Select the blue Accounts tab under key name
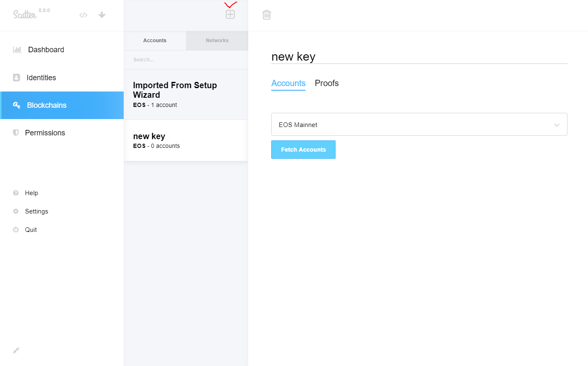The height and width of the screenshot is (366, 588). pos(288,83)
